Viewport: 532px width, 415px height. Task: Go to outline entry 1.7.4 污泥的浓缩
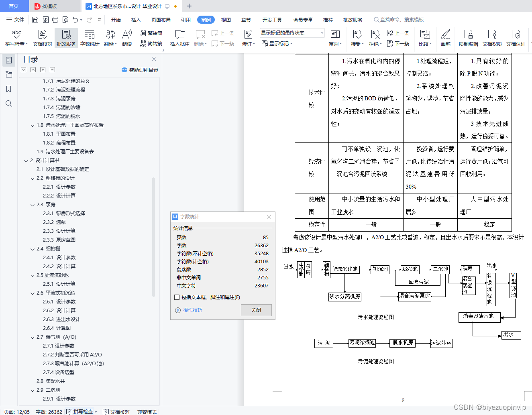[62, 107]
